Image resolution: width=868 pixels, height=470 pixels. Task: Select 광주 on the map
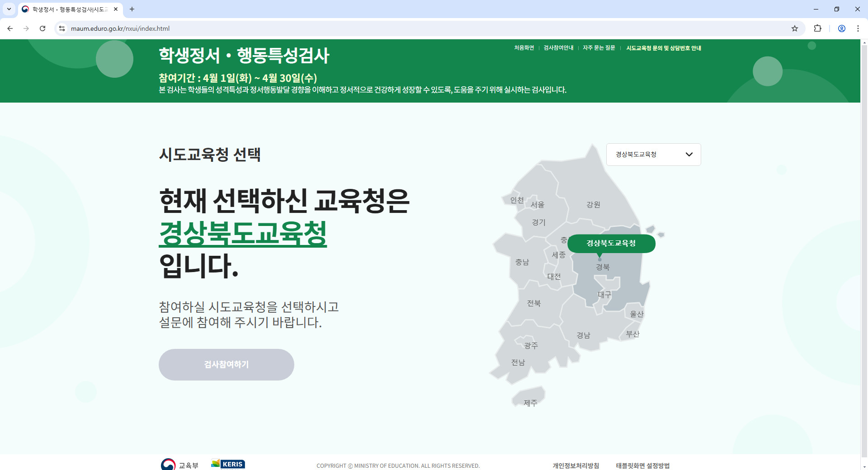click(x=531, y=346)
